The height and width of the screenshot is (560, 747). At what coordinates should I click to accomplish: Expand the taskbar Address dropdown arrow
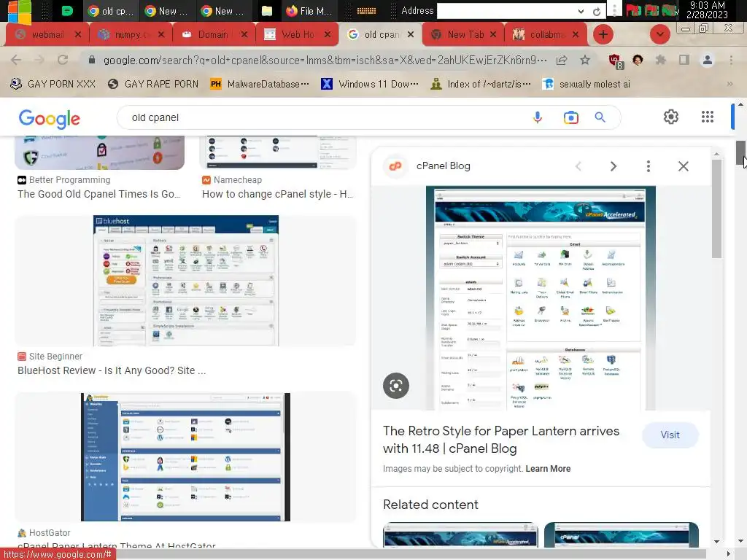[581, 11]
